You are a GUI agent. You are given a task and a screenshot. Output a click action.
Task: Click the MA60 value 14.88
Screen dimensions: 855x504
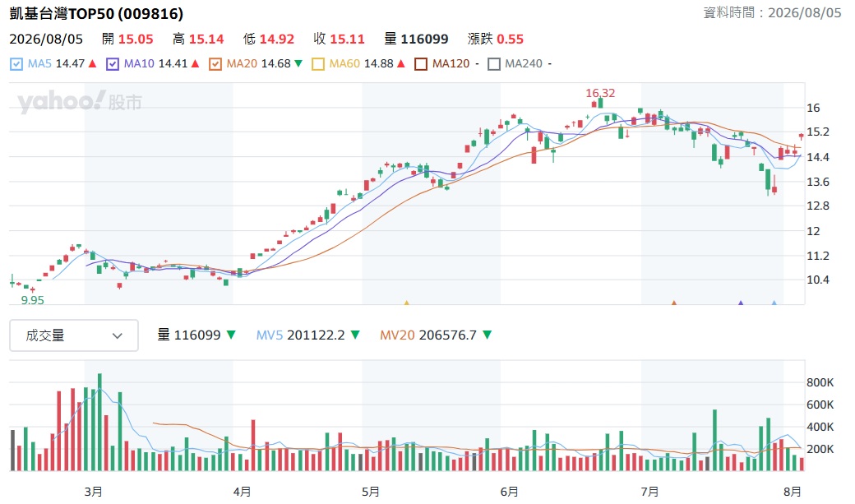pos(378,64)
